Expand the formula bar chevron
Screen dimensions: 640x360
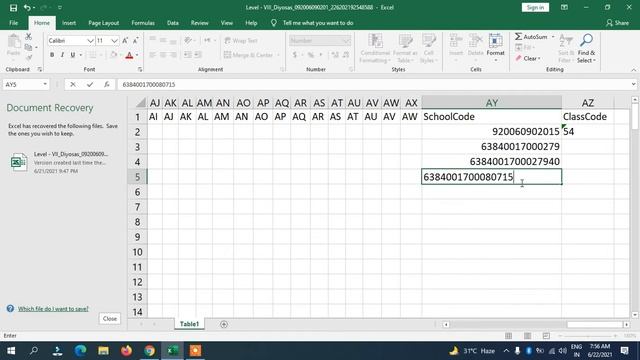click(x=633, y=84)
